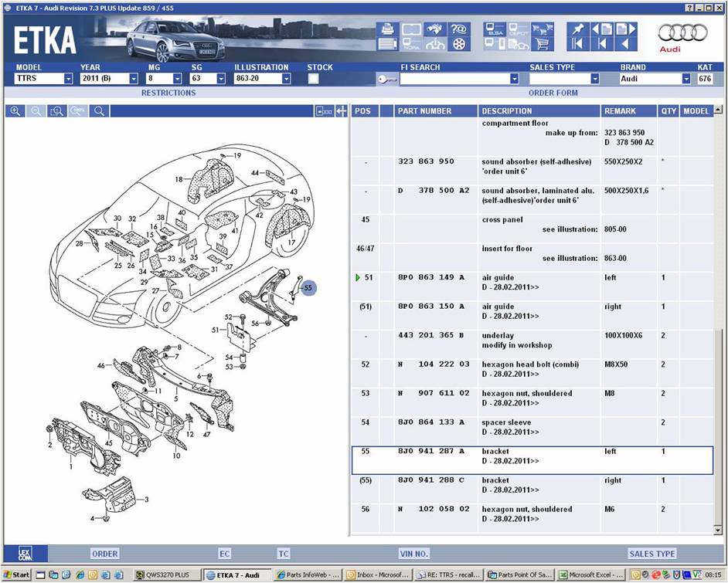The width and height of the screenshot is (728, 583).
Task: Open the question-mark @ help icon
Action: click(x=459, y=29)
